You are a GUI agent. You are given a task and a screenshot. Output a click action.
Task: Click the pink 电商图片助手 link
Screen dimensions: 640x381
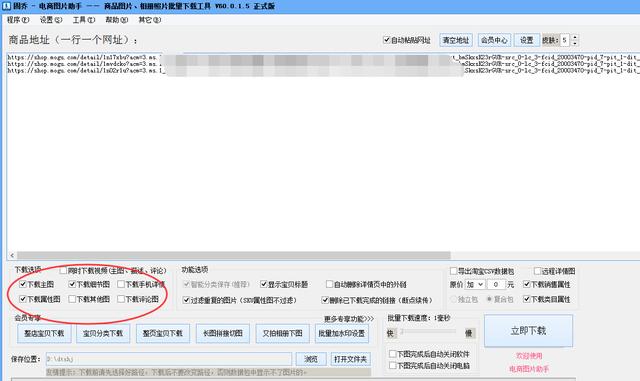(529, 369)
